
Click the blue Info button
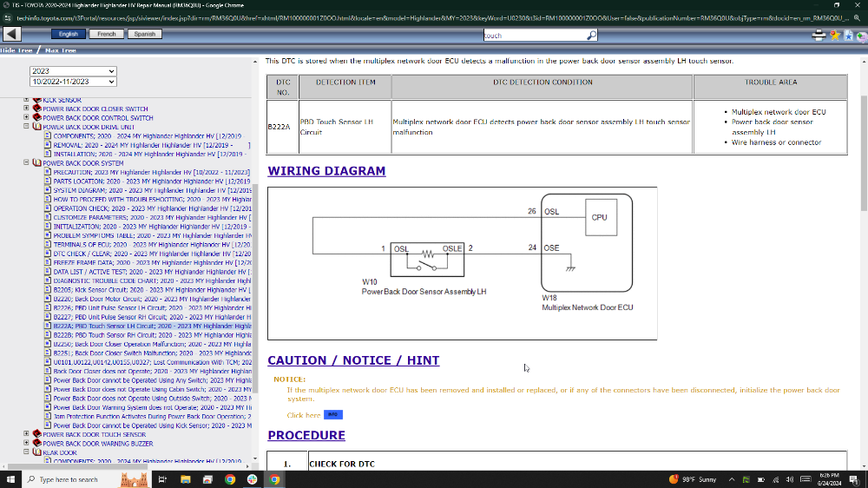(333, 415)
